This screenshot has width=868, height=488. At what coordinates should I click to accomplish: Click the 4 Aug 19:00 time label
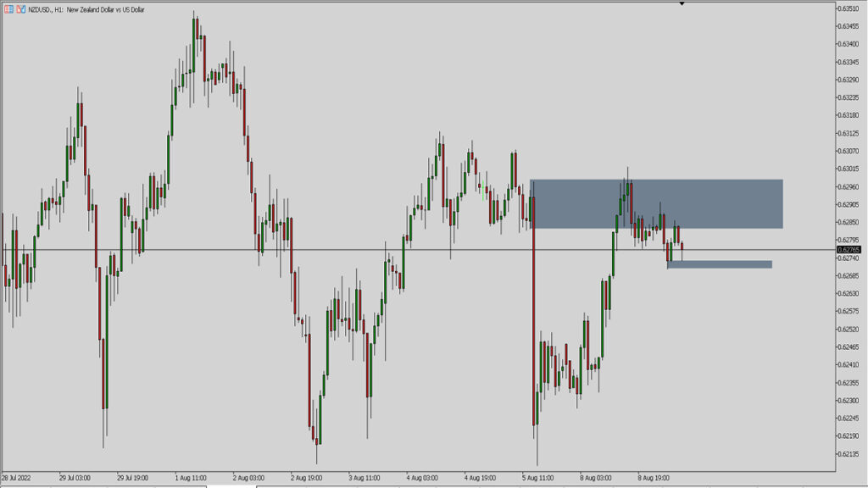tap(481, 477)
